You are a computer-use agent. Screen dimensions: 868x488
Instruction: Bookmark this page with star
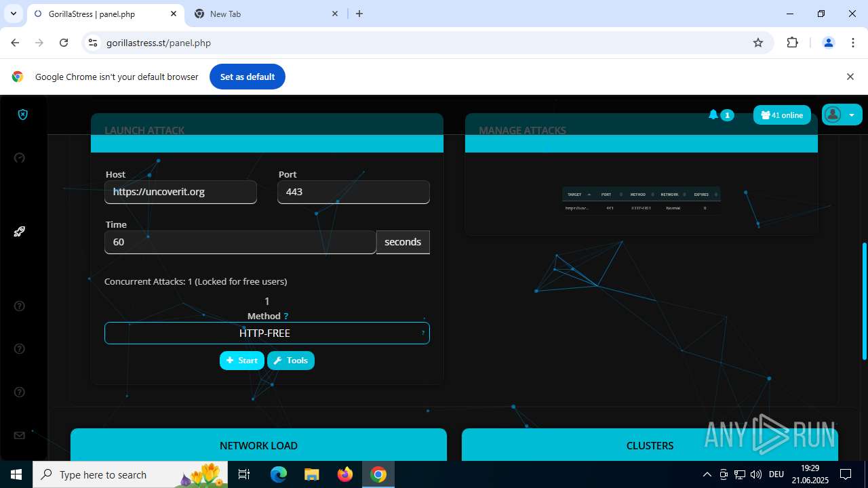click(758, 43)
